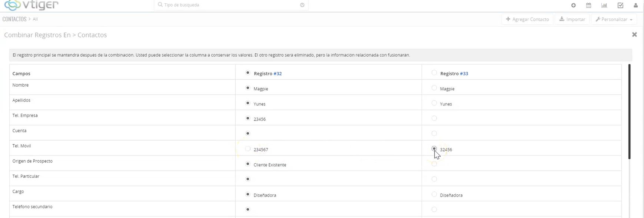Open the All list filter breadcrumb

[35, 19]
